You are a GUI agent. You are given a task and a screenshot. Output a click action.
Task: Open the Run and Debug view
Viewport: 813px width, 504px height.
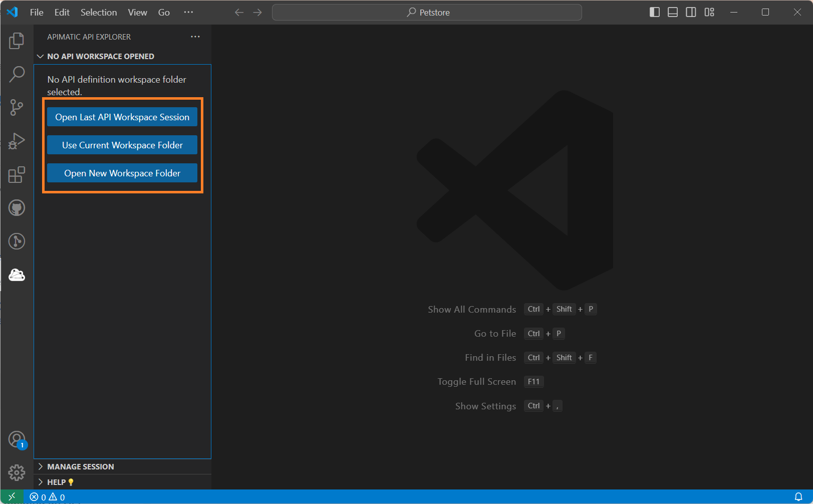point(17,141)
